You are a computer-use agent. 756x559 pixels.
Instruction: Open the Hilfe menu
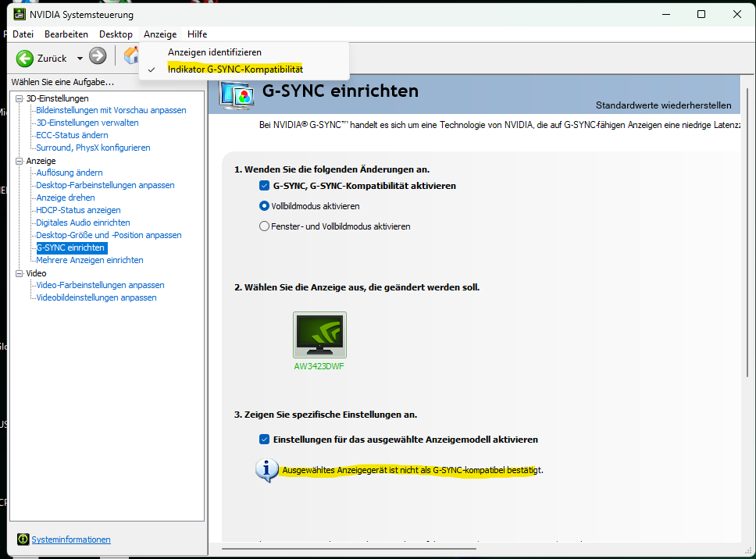point(197,34)
